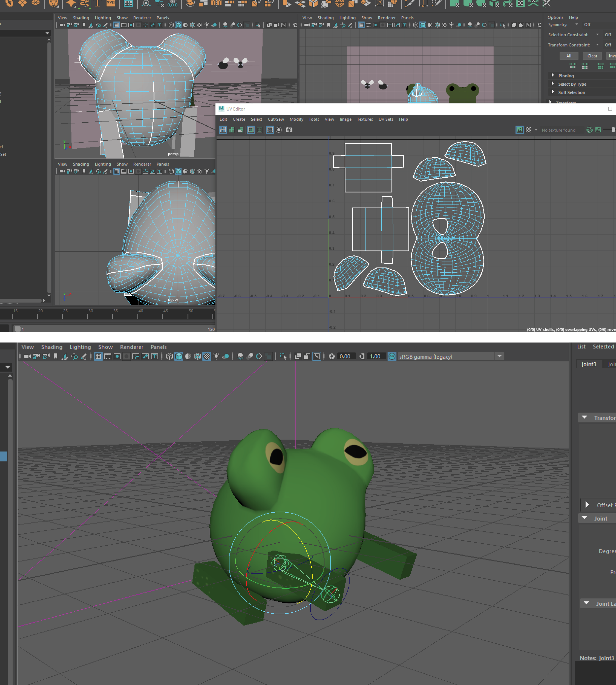Click the framed green checker shelf icon
The height and width of the screenshot is (685, 616).
(521, 3)
